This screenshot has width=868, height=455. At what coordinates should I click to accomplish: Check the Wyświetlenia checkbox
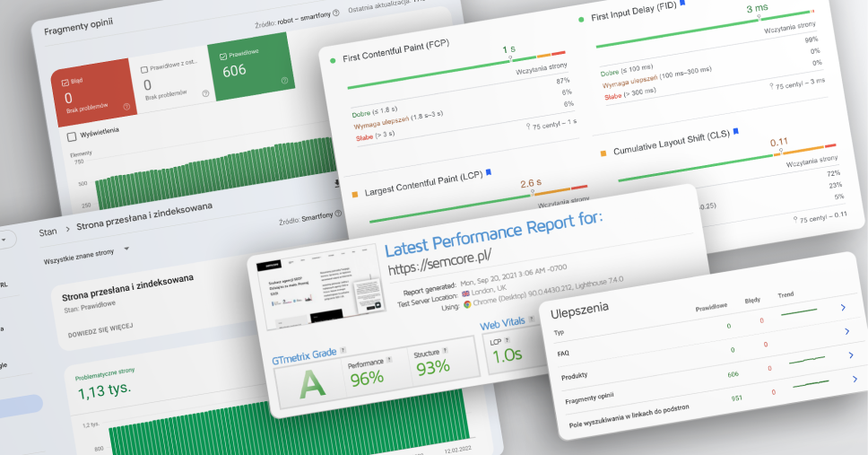pyautogui.click(x=72, y=136)
